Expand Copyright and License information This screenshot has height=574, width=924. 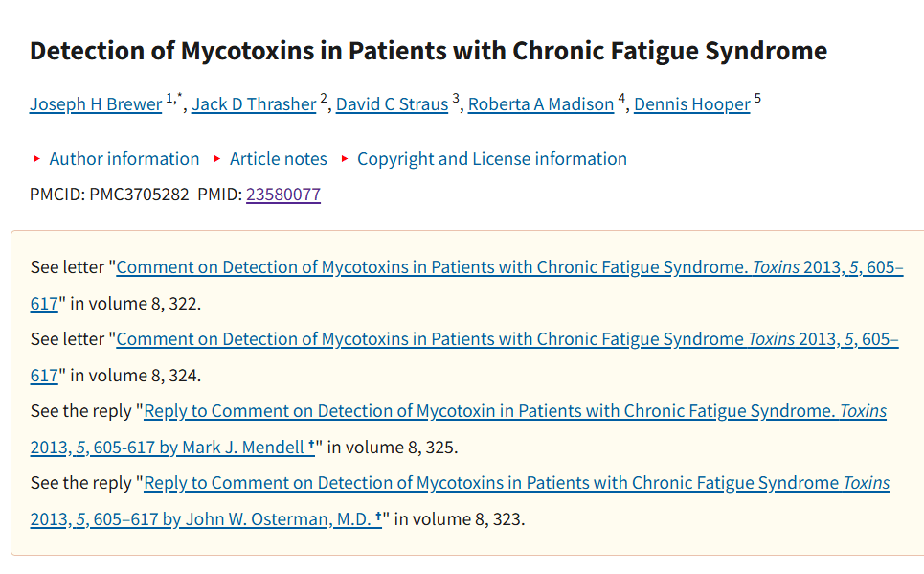(491, 159)
